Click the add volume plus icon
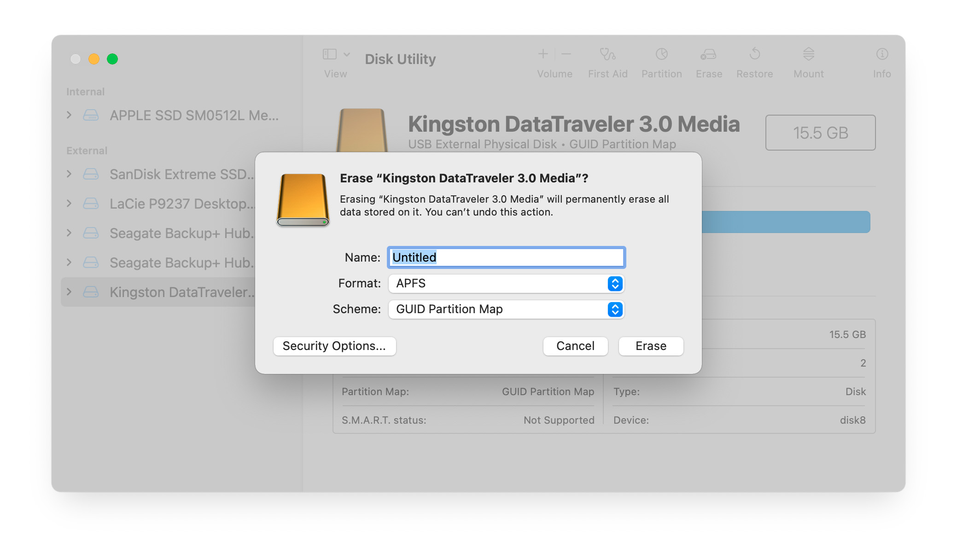The width and height of the screenshot is (957, 560). click(543, 54)
